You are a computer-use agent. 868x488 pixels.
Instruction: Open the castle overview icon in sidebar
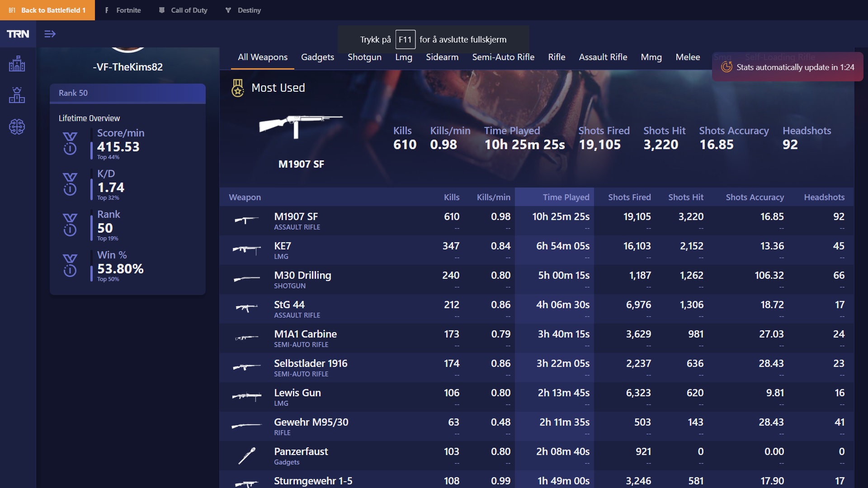[17, 64]
